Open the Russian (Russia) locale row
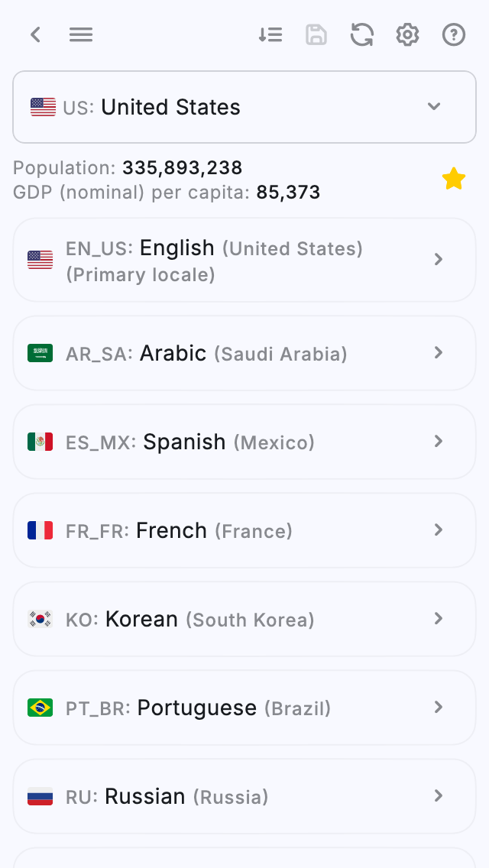The image size is (489, 868). point(244,796)
